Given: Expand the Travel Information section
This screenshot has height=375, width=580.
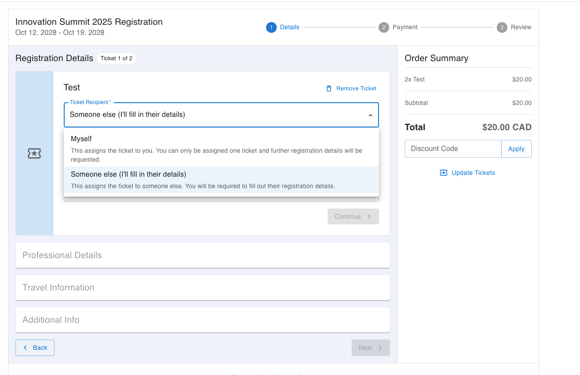Looking at the screenshot, I should [x=203, y=287].
